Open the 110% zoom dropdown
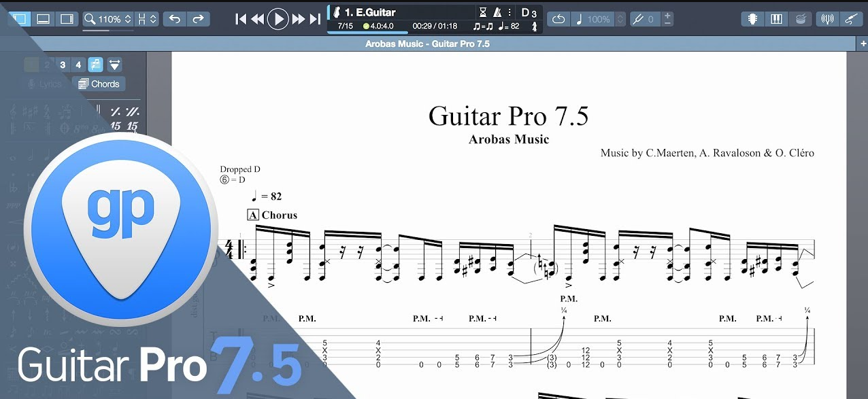 tap(108, 19)
